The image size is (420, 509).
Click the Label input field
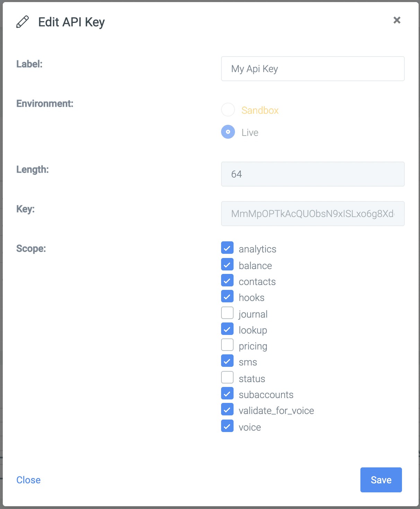313,69
